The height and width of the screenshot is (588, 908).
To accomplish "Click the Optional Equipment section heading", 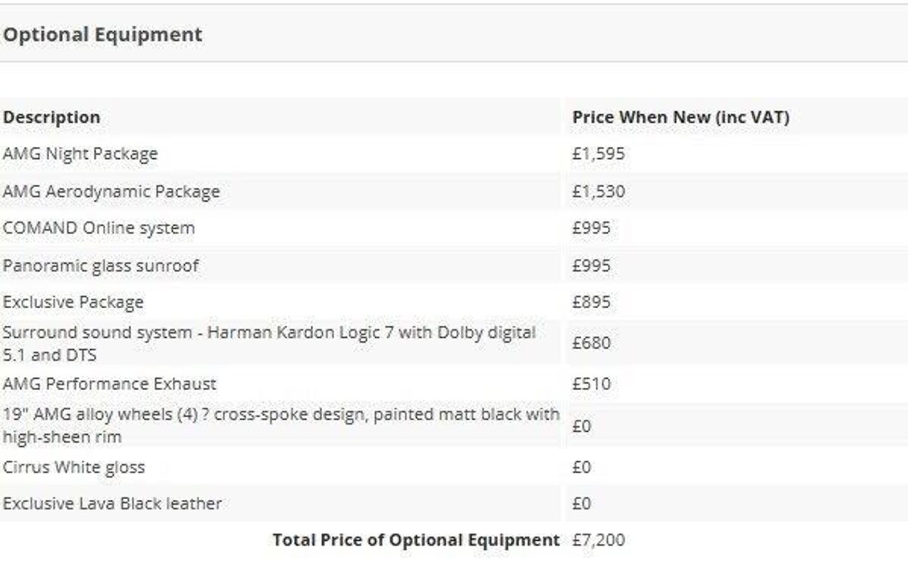I will [103, 35].
